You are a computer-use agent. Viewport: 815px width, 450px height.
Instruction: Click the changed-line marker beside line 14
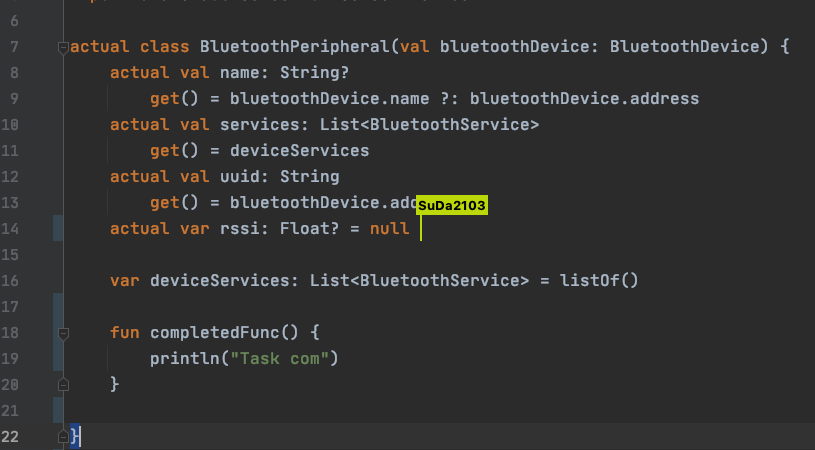(x=58, y=228)
